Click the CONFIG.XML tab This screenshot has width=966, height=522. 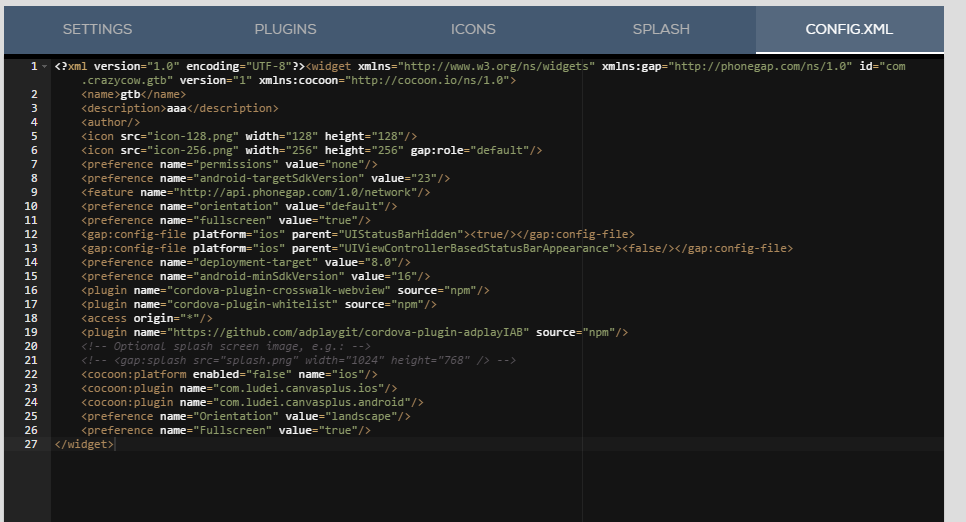click(x=849, y=29)
